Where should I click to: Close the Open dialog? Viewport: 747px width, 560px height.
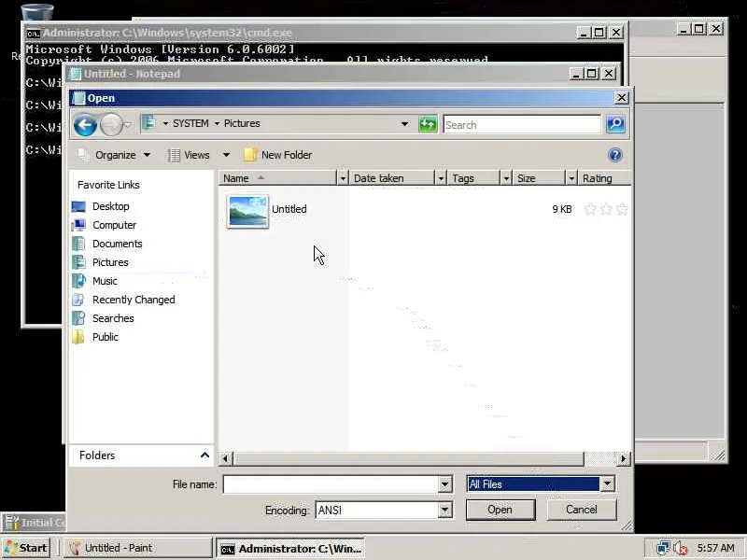click(x=622, y=98)
